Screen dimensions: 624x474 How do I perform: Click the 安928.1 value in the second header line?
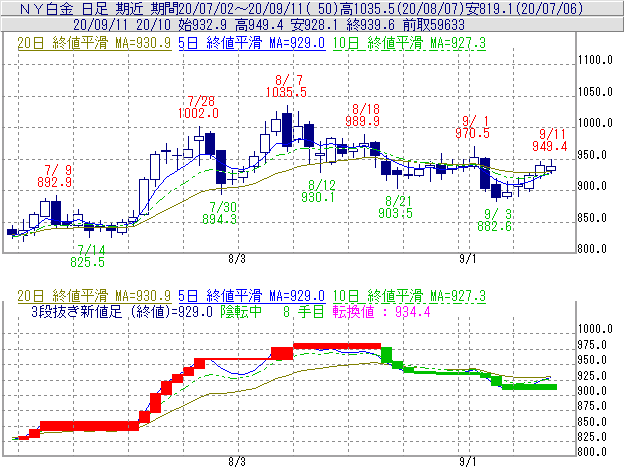[314, 25]
